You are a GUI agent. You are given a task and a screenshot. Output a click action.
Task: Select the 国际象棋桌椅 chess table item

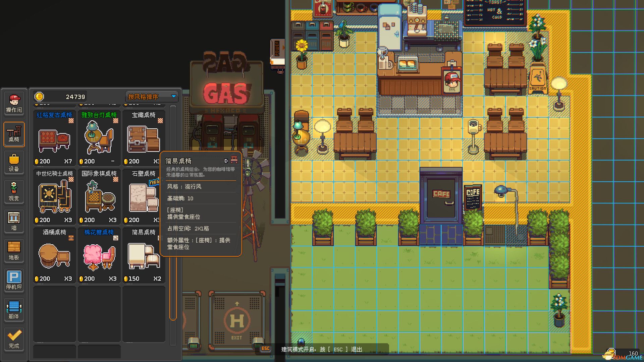click(x=99, y=196)
